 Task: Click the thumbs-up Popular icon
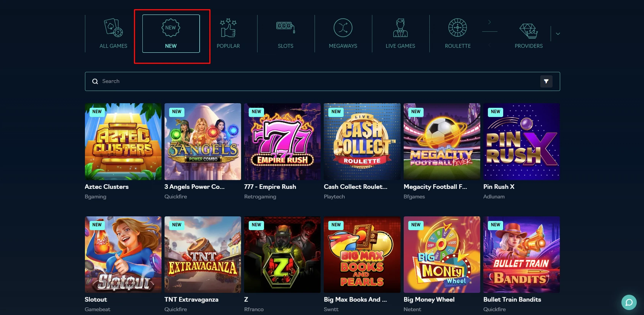228,28
